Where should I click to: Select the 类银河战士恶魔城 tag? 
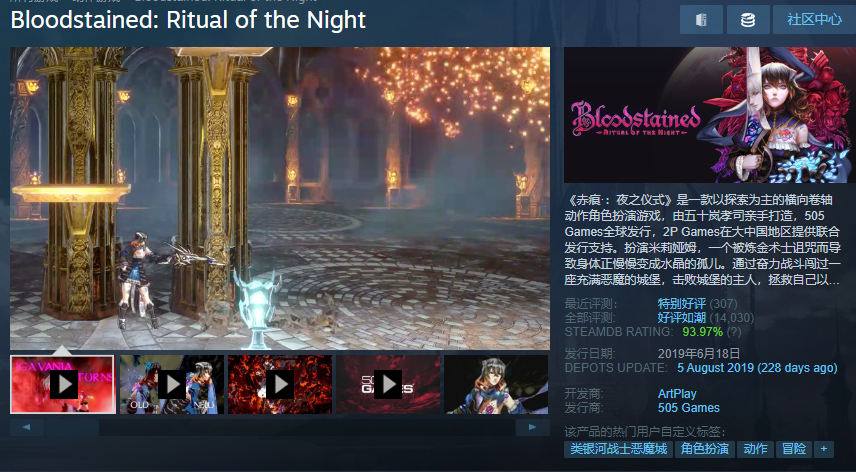pyautogui.click(x=619, y=449)
